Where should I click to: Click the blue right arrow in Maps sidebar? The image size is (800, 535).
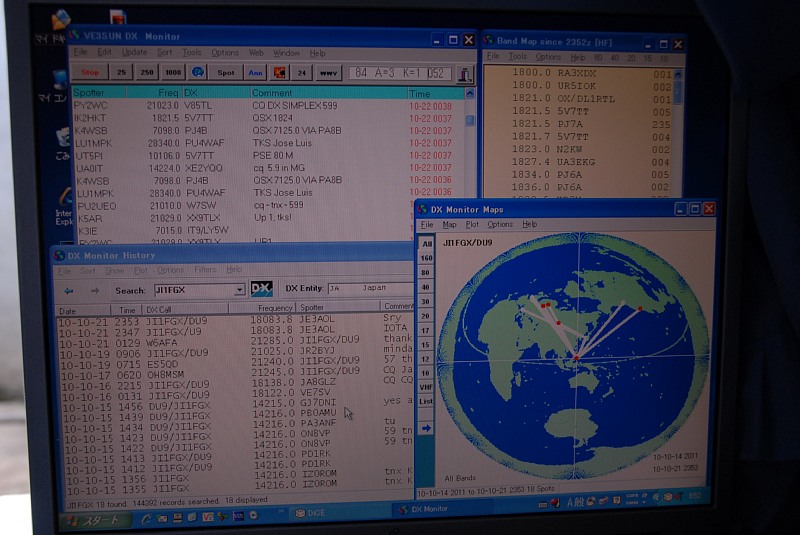[x=426, y=428]
